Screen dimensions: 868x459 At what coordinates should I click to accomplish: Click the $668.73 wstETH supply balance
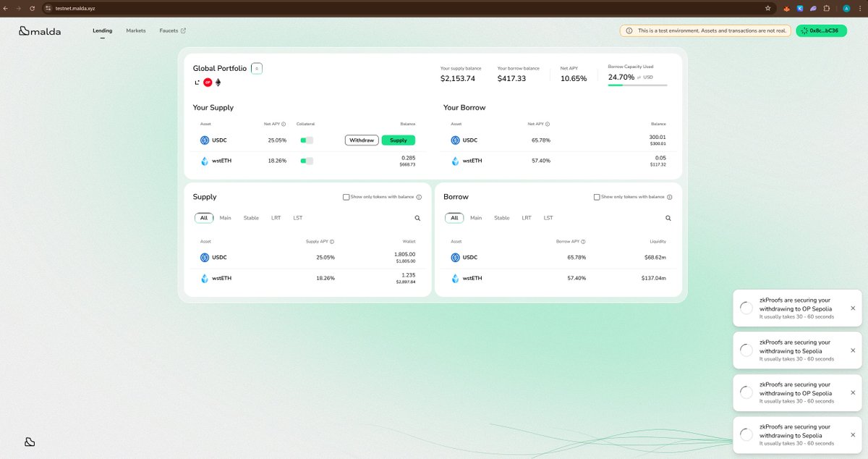point(408,164)
